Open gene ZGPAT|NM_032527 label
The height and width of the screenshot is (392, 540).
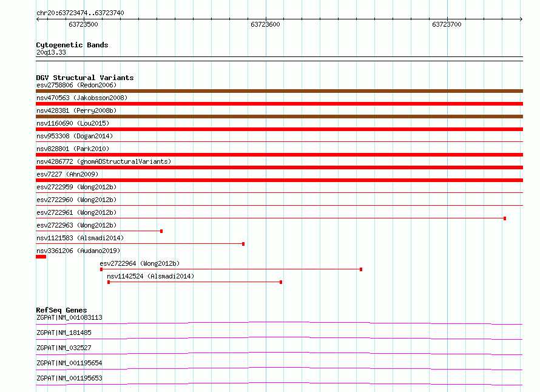pos(64,348)
